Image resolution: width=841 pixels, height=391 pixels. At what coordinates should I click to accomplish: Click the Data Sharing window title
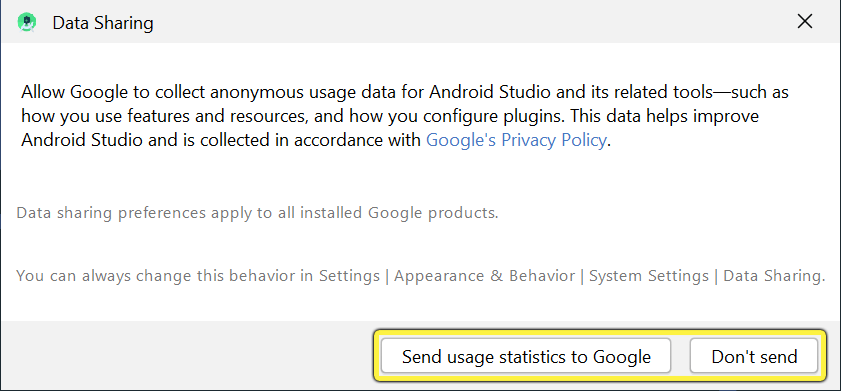(x=103, y=23)
